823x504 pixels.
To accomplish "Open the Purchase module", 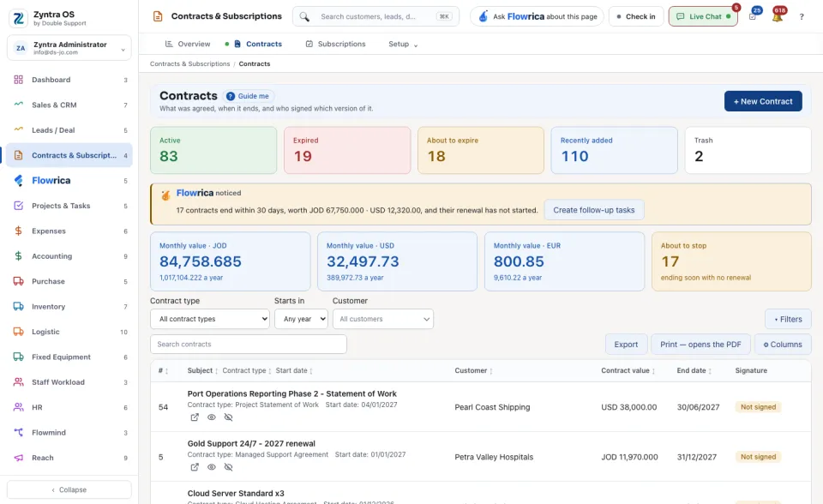I will pos(69,281).
